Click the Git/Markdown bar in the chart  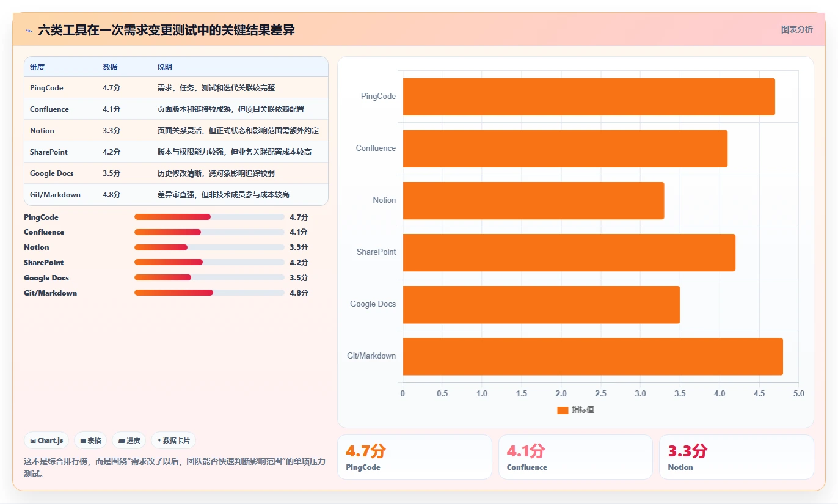click(x=592, y=356)
